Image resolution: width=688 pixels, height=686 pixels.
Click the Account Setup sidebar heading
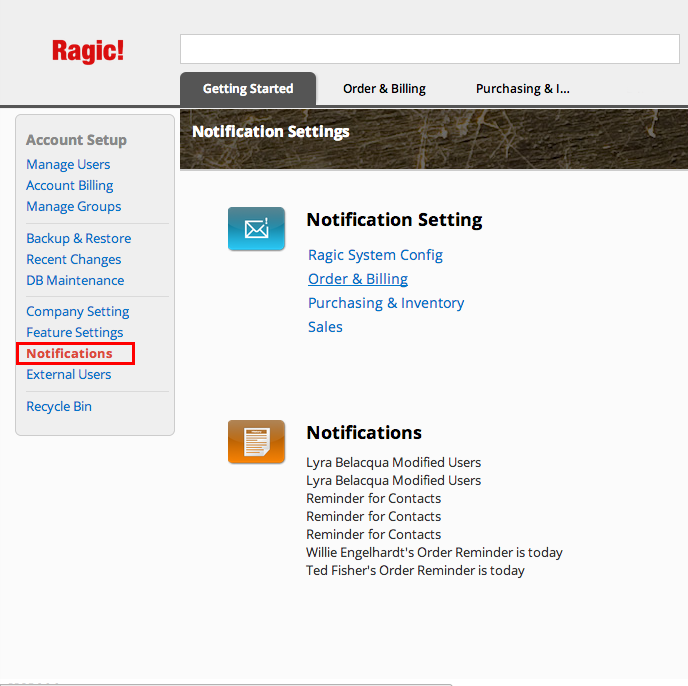(76, 140)
